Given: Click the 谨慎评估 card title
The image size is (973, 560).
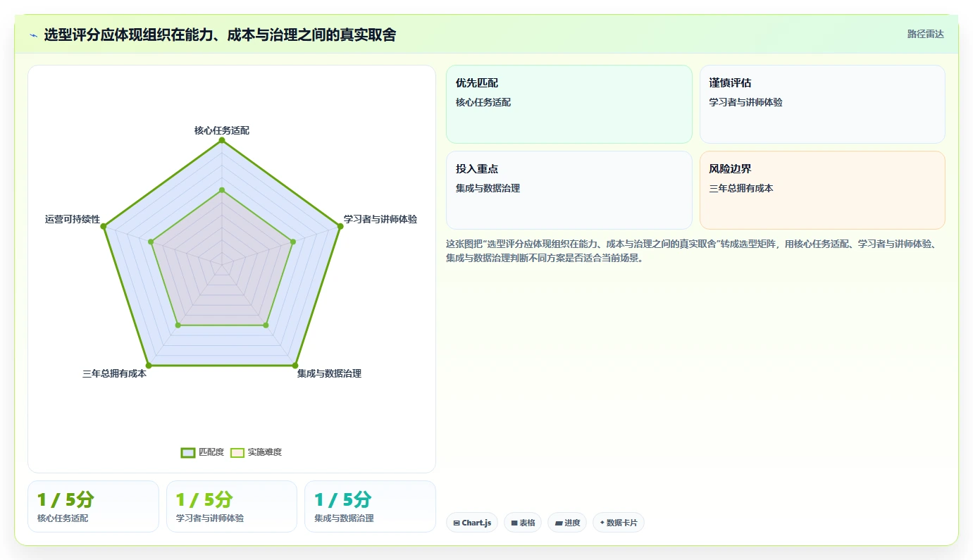Looking at the screenshot, I should [731, 83].
